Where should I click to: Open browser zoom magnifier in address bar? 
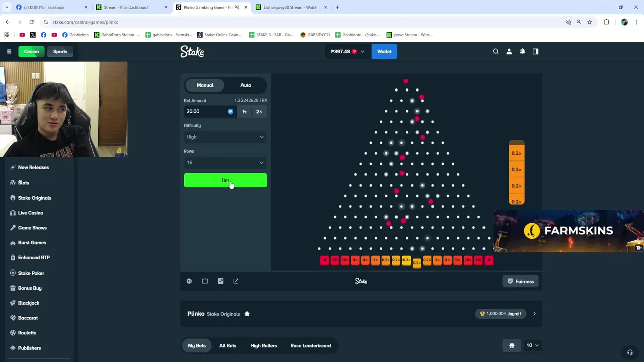[x=579, y=22]
